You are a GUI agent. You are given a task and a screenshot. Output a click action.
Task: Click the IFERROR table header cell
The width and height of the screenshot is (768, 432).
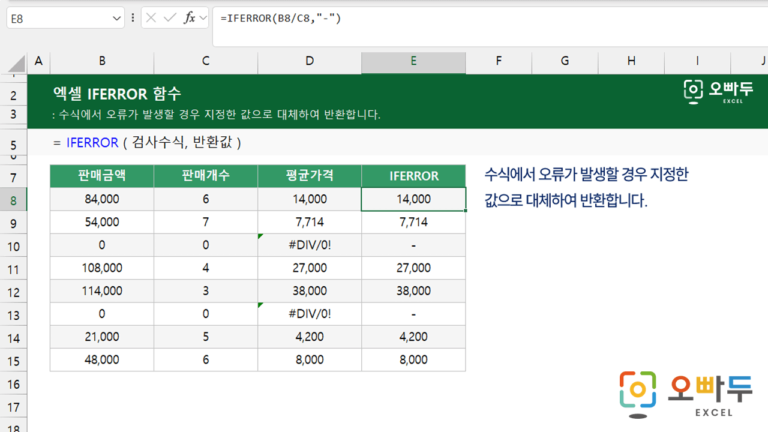413,176
